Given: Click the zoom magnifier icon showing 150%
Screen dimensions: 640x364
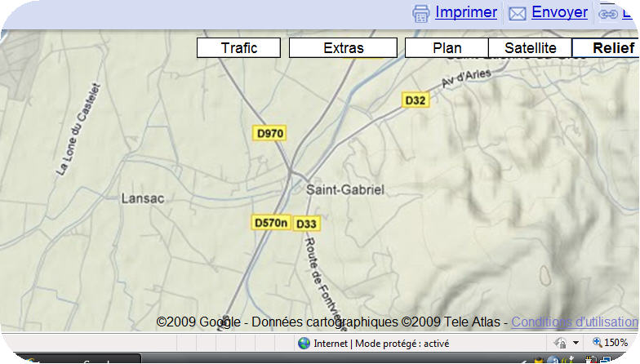Looking at the screenshot, I should [598, 344].
